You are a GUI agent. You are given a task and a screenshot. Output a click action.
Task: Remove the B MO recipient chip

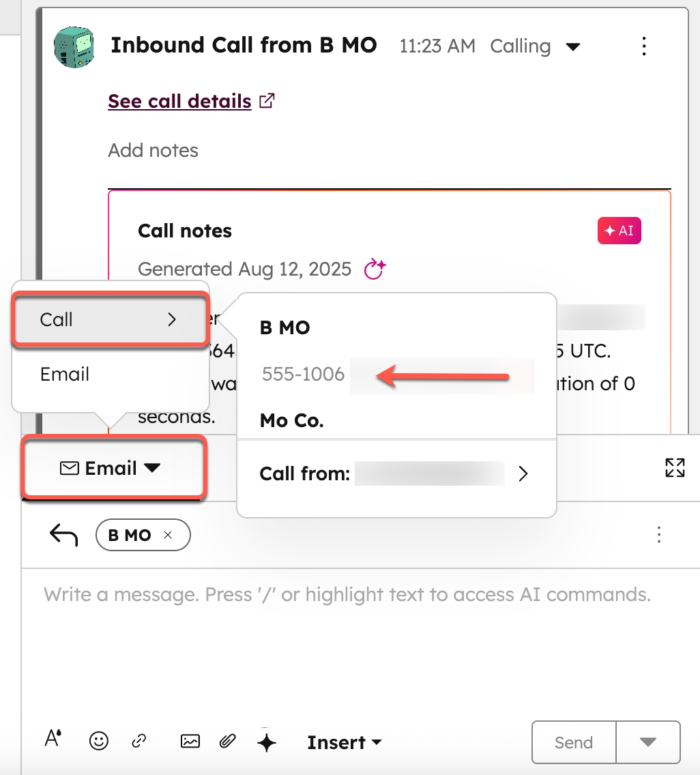[x=168, y=535]
